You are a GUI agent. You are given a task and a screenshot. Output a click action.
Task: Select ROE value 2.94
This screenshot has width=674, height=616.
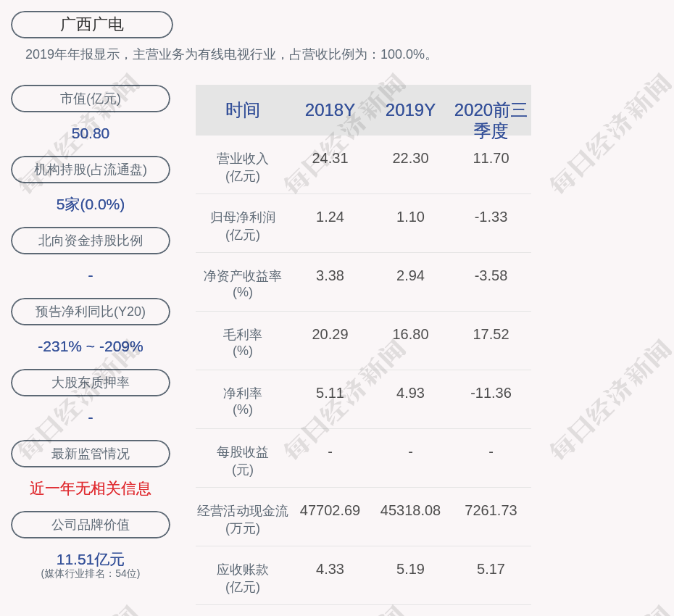[410, 275]
